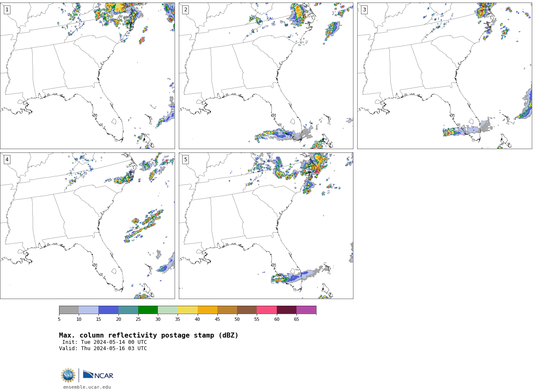This screenshot has height=392, width=536.
Task: Select the brown 50-55 dBZ swatch
Action: pos(247,310)
